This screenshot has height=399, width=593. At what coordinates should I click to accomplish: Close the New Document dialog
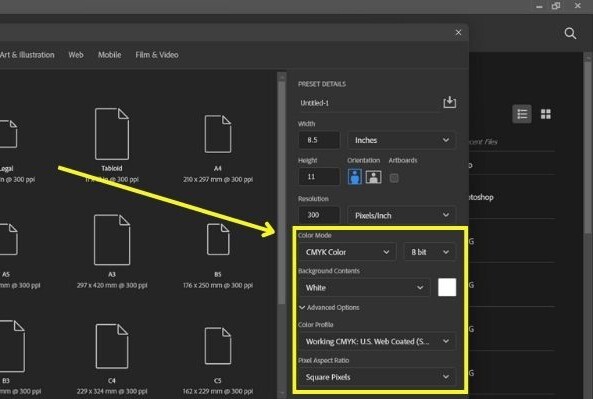(458, 33)
